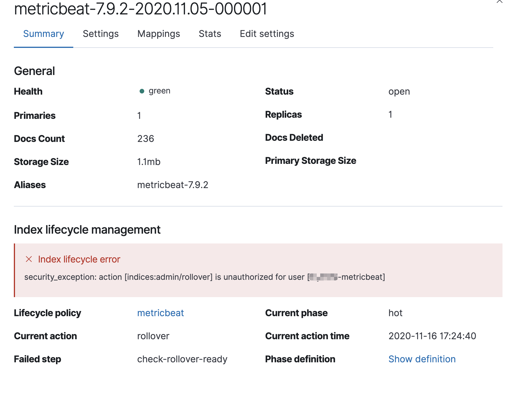
Task: Click the 'Index lifecycle management' heading
Action: 87,230
